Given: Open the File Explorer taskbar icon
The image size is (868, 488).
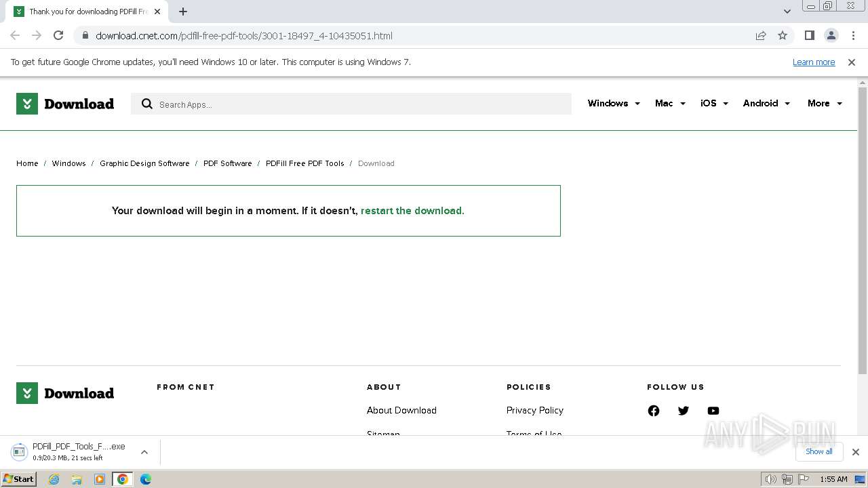Looking at the screenshot, I should pyautogui.click(x=77, y=479).
